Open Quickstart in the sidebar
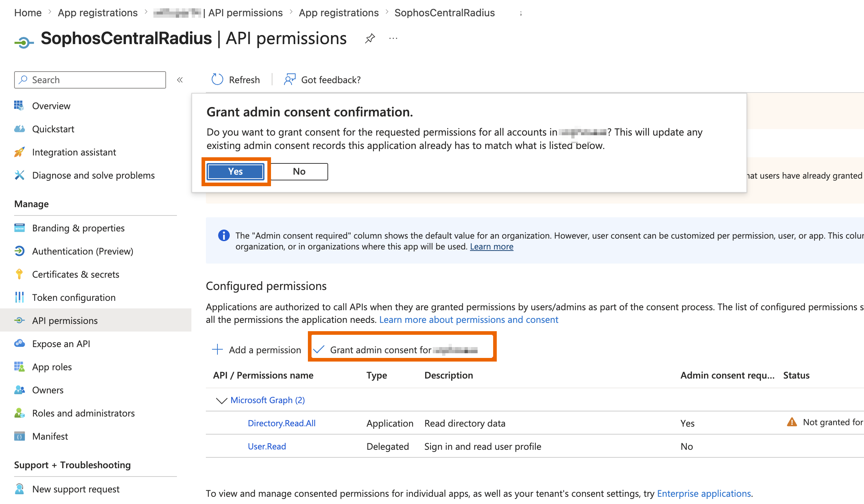Viewport: 864px width, 504px height. pyautogui.click(x=53, y=129)
